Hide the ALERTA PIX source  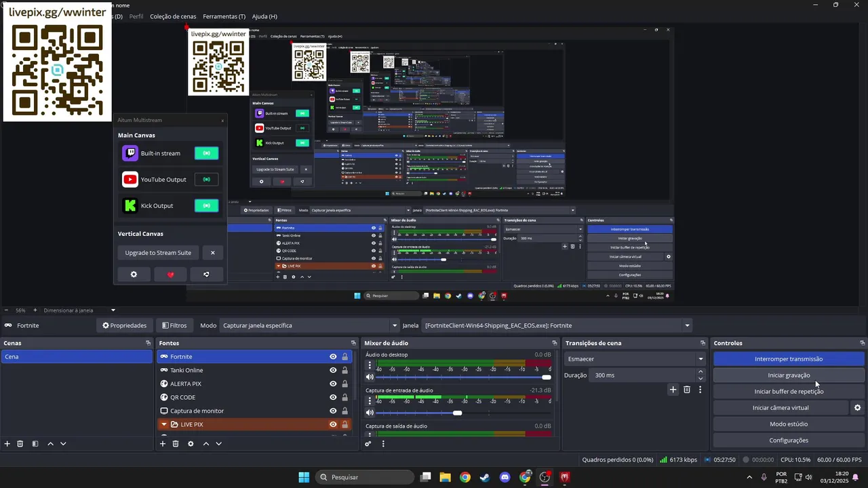point(333,384)
